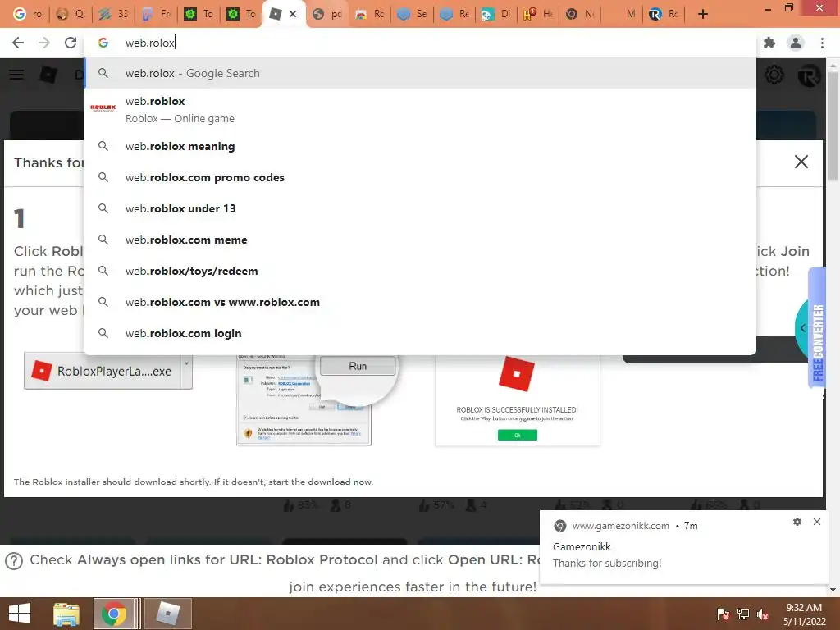
Task: Choose 'web.roblox/toys/redeem' suggestion
Action: pos(420,271)
